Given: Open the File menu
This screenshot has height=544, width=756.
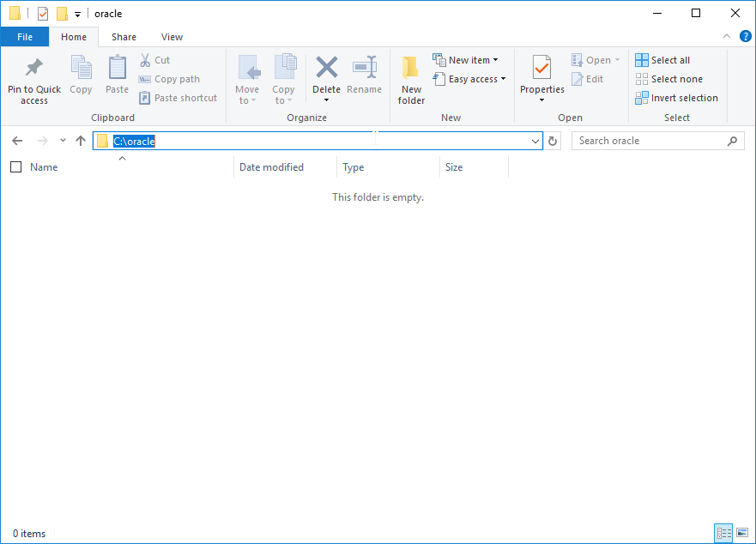Looking at the screenshot, I should click(25, 37).
